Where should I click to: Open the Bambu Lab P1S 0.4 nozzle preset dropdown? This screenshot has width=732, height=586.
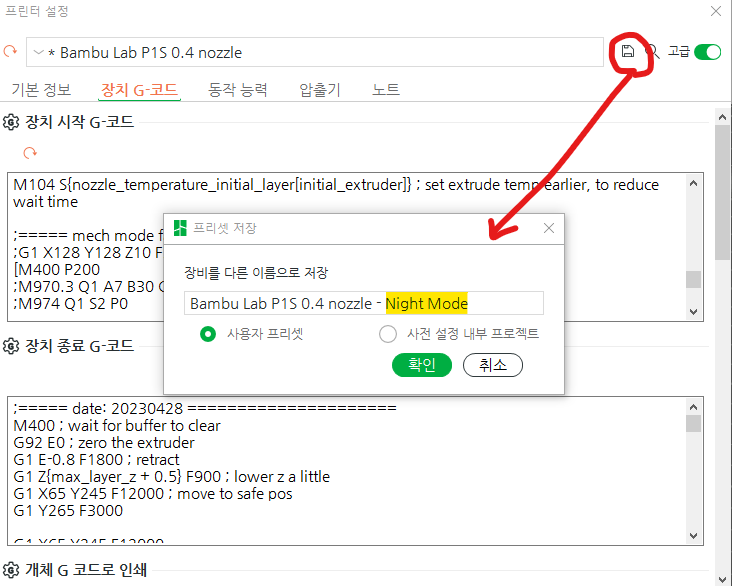coord(315,52)
